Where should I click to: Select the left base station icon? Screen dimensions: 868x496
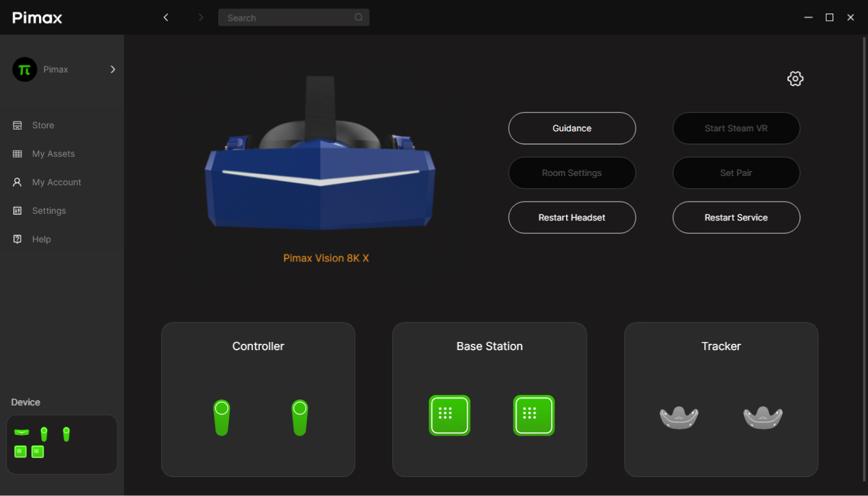(x=449, y=415)
